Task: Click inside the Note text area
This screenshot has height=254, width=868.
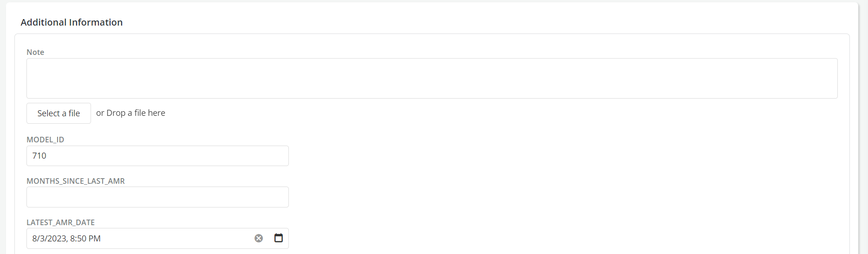Action: (432, 78)
